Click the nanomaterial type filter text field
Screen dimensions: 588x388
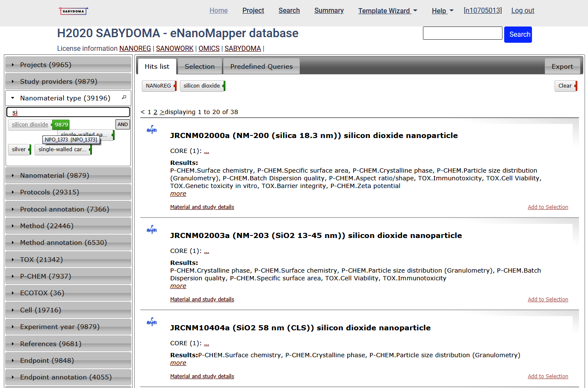tap(68, 112)
